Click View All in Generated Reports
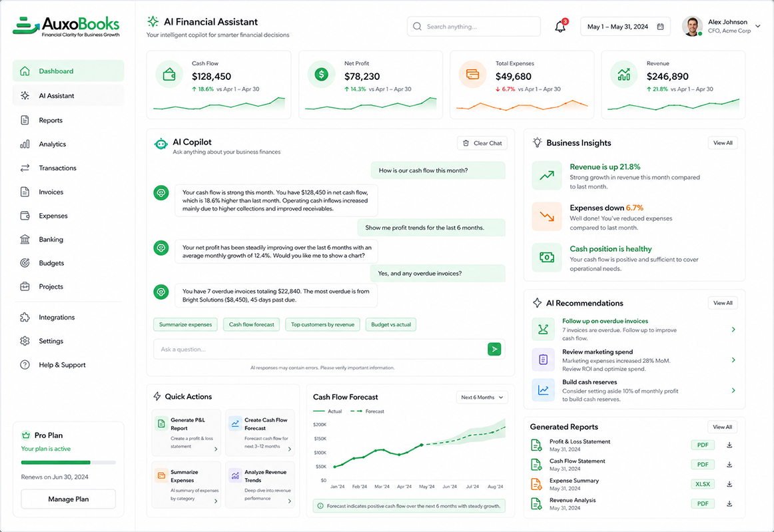774x532 pixels. tap(722, 427)
